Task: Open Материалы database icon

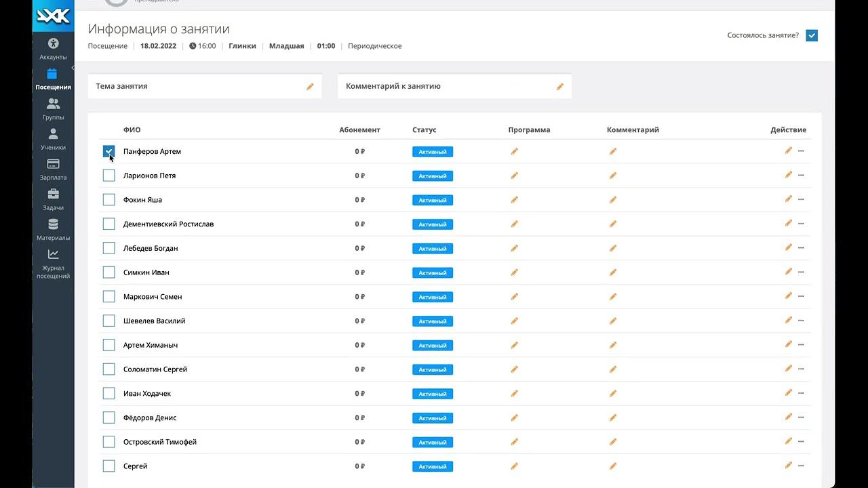Action: point(53,224)
